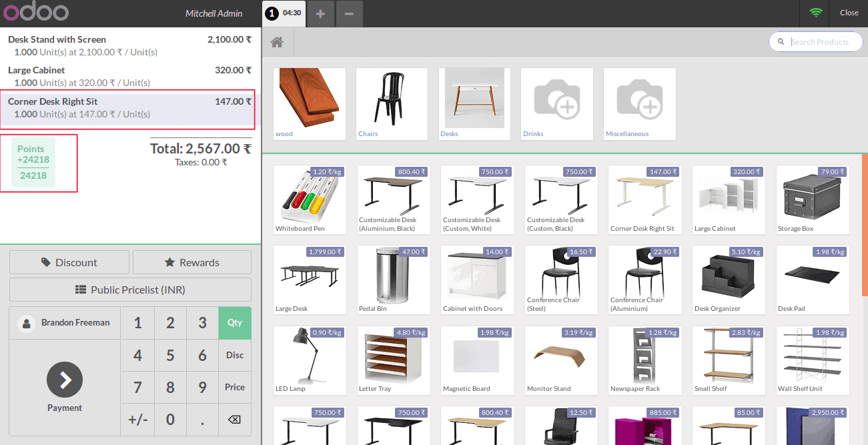Tap numpad key 3
This screenshot has height=445, width=868.
202,323
